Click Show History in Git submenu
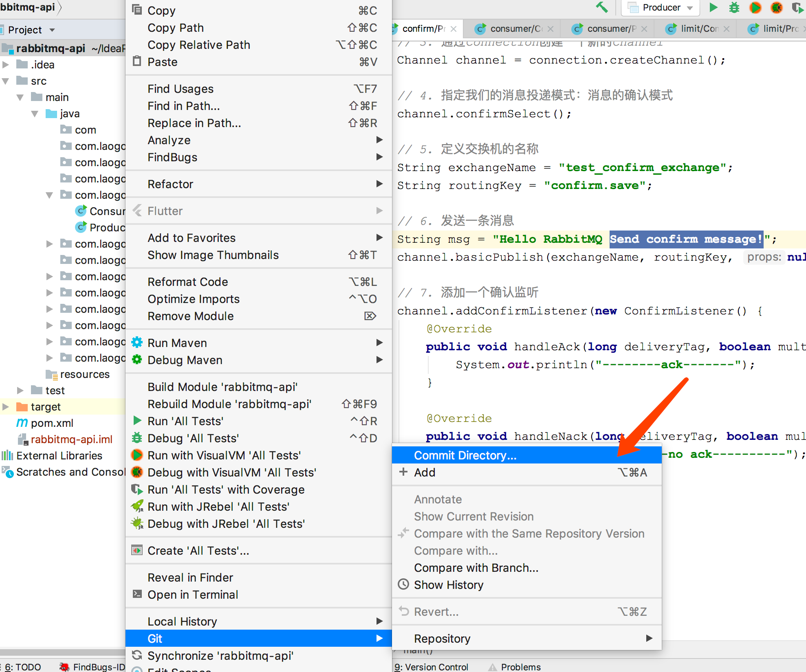 527,585
